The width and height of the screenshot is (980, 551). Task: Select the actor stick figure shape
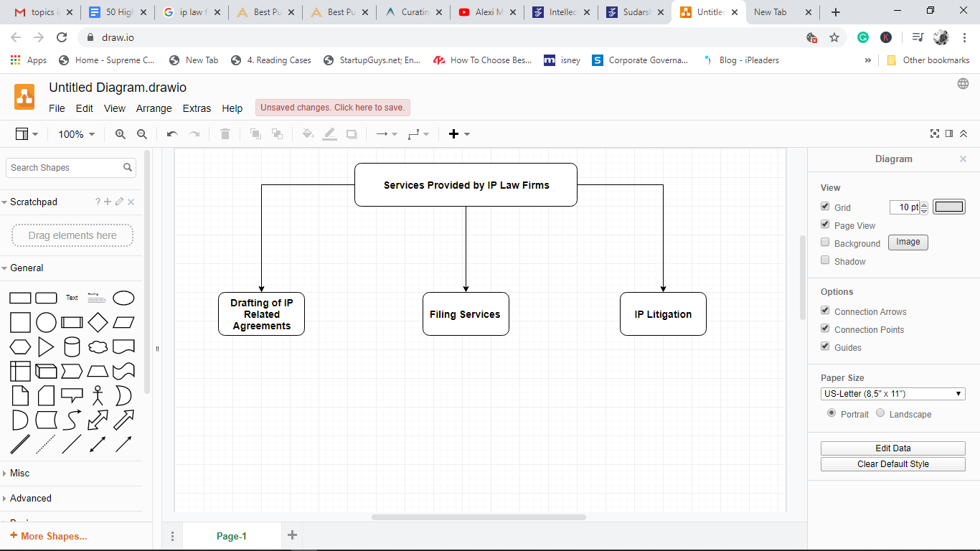click(x=98, y=395)
